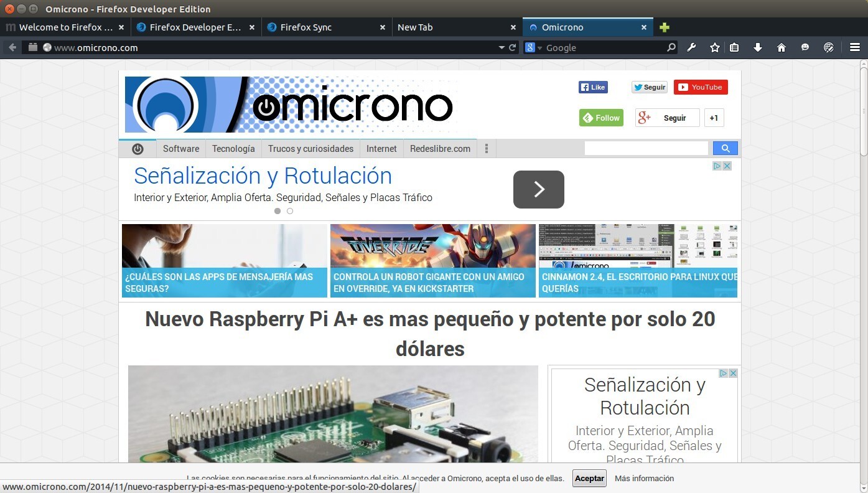Close the top banner ad with the X

727,166
